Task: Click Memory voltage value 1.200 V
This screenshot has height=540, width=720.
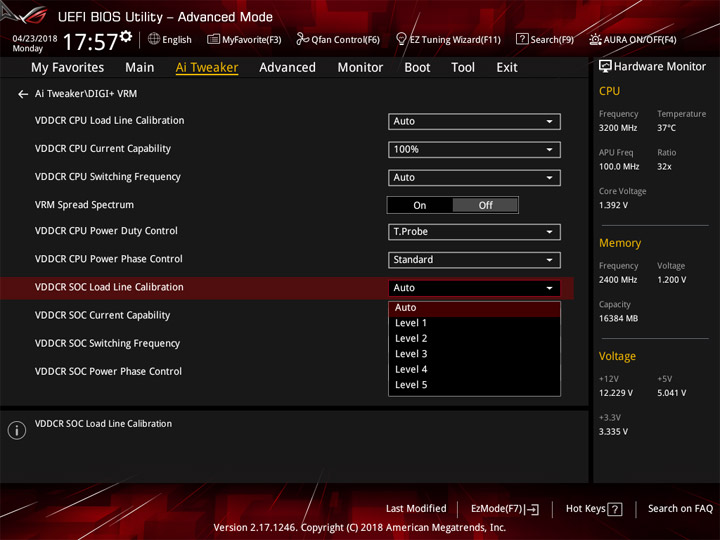Action: pyautogui.click(x=672, y=280)
